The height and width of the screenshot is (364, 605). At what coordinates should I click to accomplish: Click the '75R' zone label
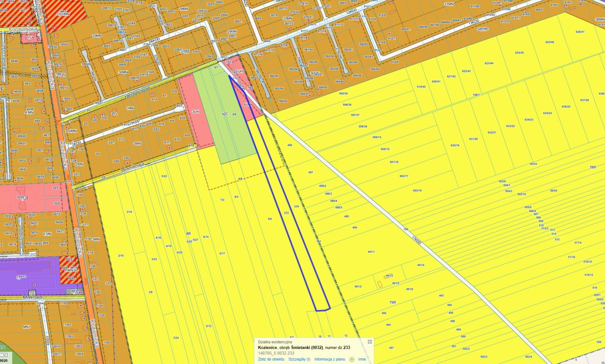click(392, 302)
